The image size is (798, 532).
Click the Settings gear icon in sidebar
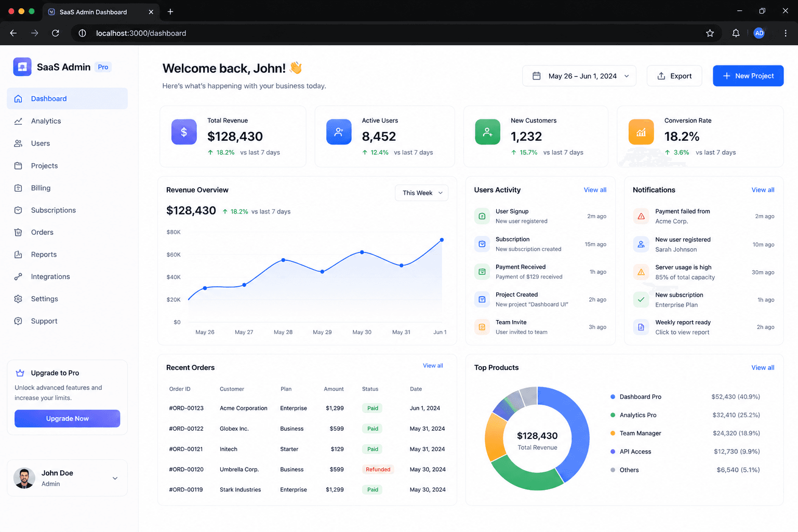point(18,299)
